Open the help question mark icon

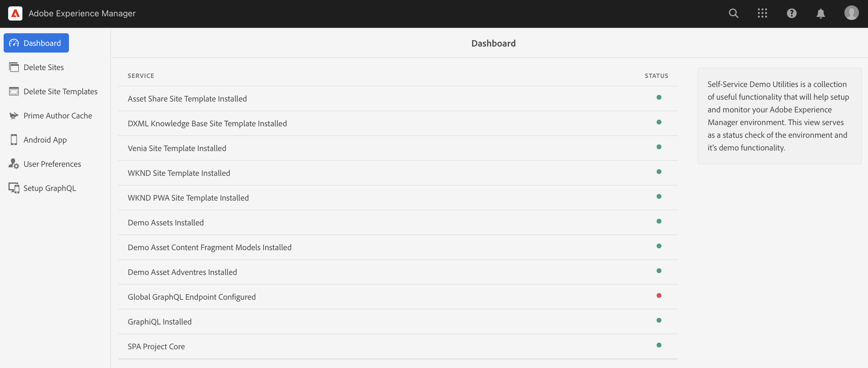pos(791,14)
